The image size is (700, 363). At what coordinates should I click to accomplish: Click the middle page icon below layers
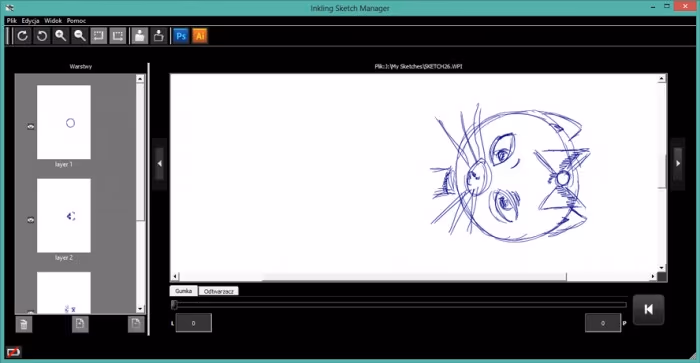pos(80,324)
